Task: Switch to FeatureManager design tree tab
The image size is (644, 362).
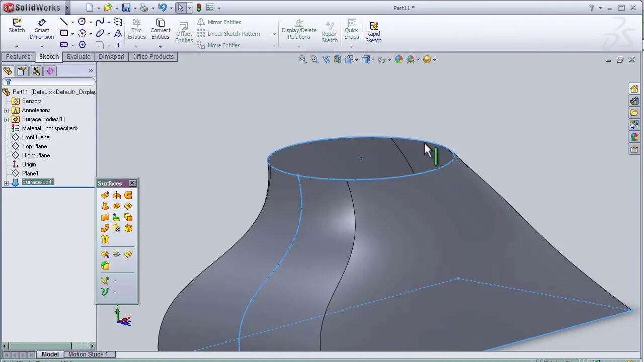Action: tap(8, 71)
